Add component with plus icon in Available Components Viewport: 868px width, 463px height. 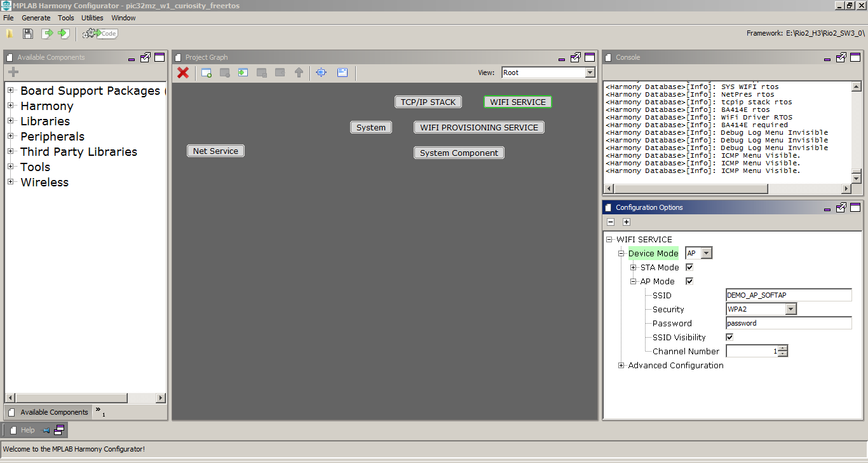(13, 72)
